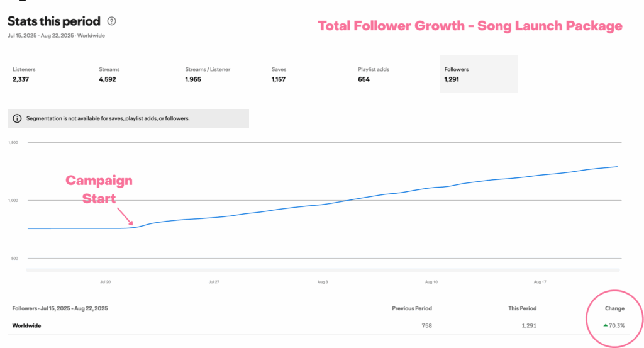Screen dimensions: 644x348
Task: Click the Aug 3 axis label
Action: (x=323, y=282)
